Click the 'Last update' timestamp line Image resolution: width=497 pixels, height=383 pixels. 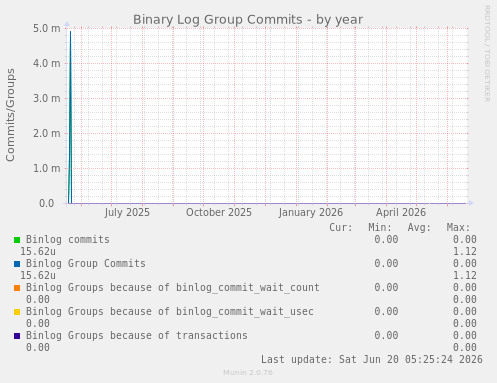tap(372, 360)
